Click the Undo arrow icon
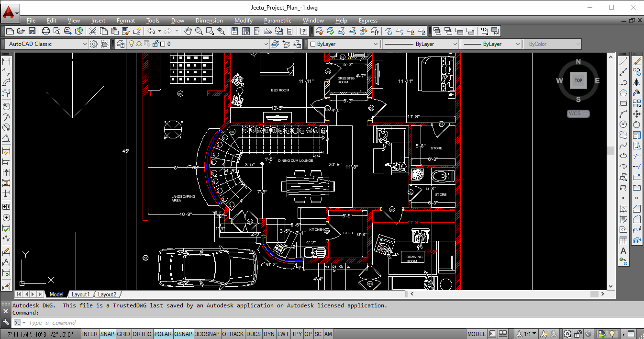This screenshot has height=339, width=644. [151, 31]
